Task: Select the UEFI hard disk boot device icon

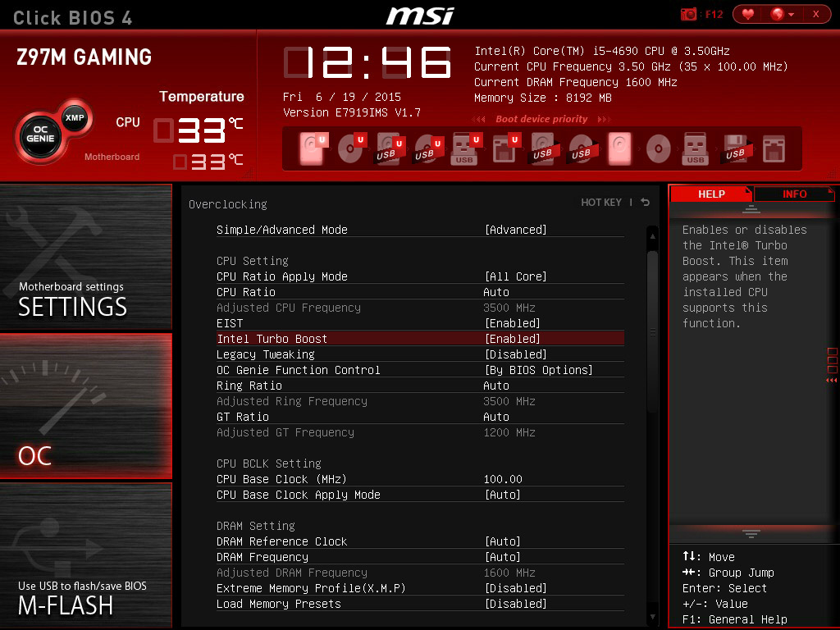Action: tap(313, 148)
